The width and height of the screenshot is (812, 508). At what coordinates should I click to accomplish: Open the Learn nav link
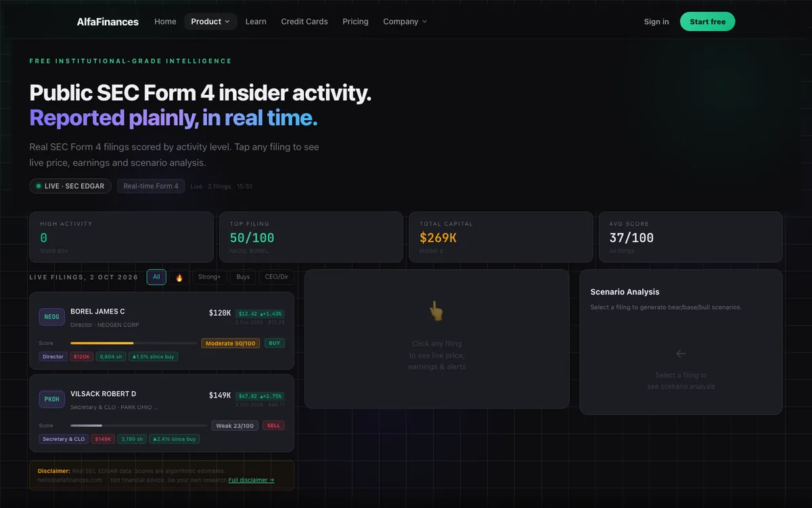(256, 22)
